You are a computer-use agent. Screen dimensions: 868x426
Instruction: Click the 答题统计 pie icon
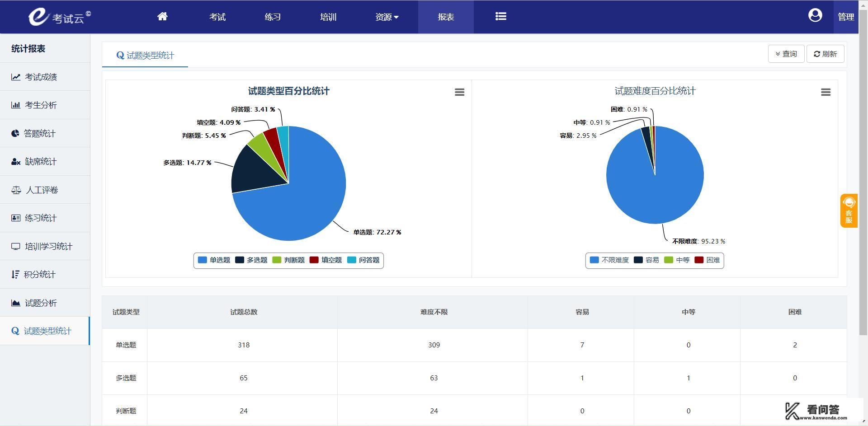click(15, 133)
